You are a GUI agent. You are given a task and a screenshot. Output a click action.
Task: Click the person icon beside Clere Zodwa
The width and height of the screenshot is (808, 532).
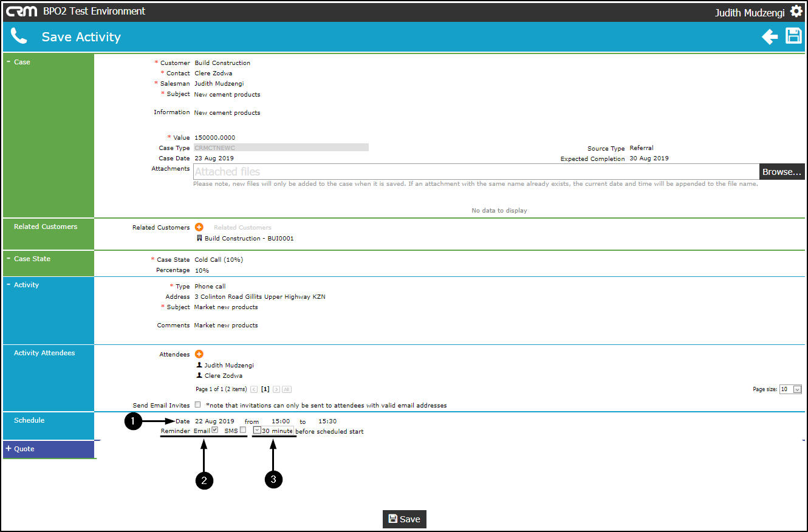(199, 376)
